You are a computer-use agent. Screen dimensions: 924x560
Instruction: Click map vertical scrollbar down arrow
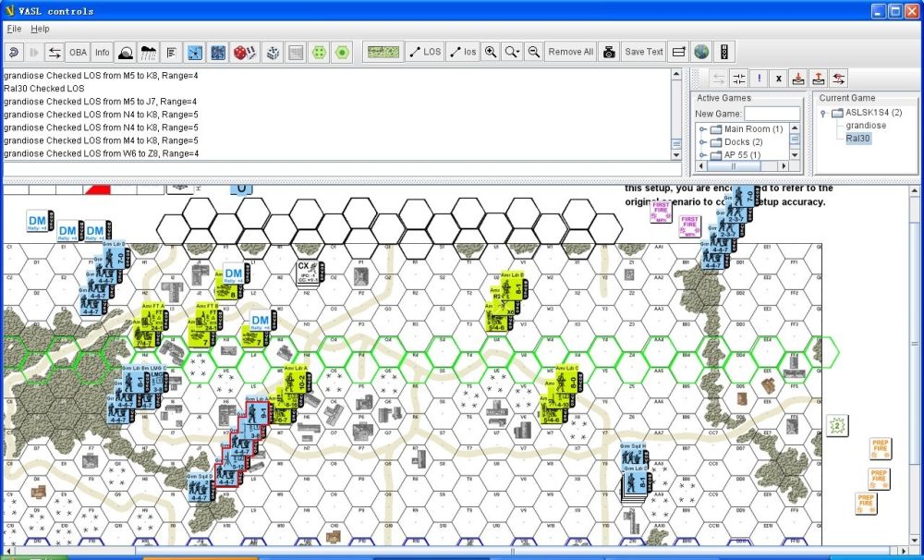point(915,540)
